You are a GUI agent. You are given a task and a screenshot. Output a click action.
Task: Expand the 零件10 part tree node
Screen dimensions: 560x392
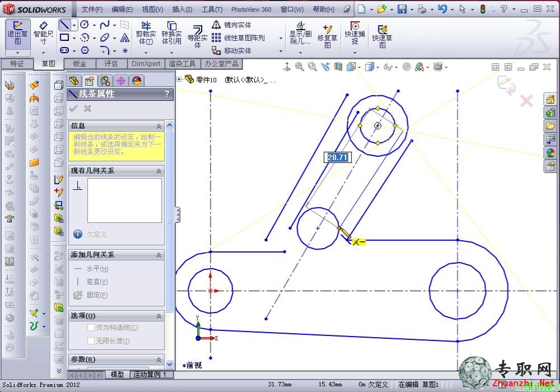click(179, 80)
